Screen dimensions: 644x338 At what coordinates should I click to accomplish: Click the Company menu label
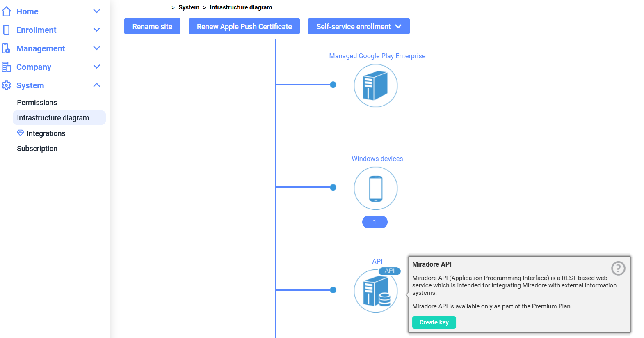(34, 67)
